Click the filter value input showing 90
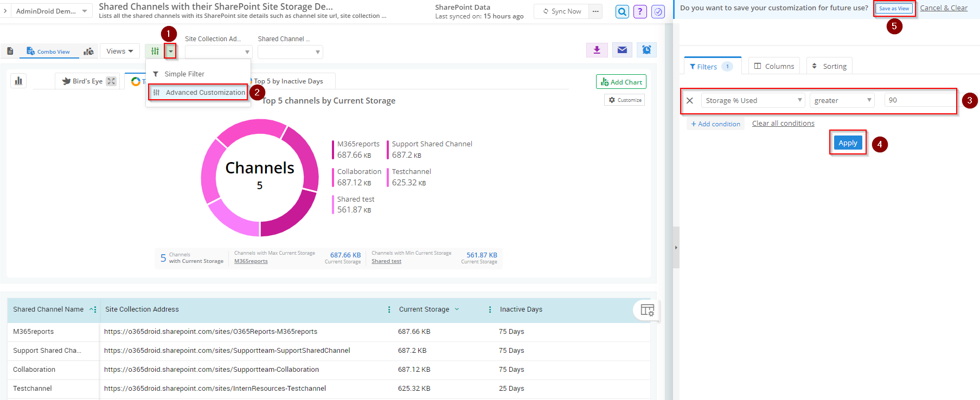 pos(919,100)
